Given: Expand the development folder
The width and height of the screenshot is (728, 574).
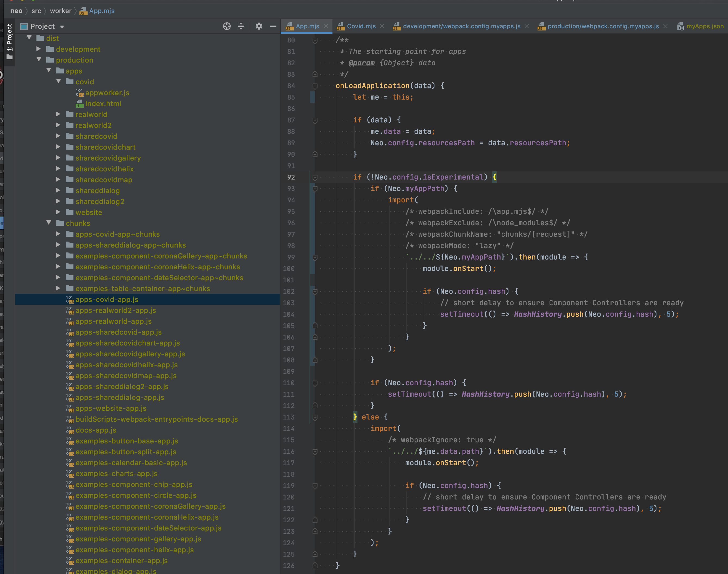Looking at the screenshot, I should [39, 49].
